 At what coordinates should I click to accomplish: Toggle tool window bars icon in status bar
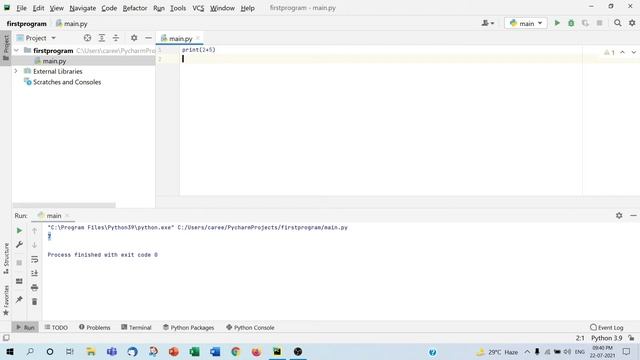[6, 338]
